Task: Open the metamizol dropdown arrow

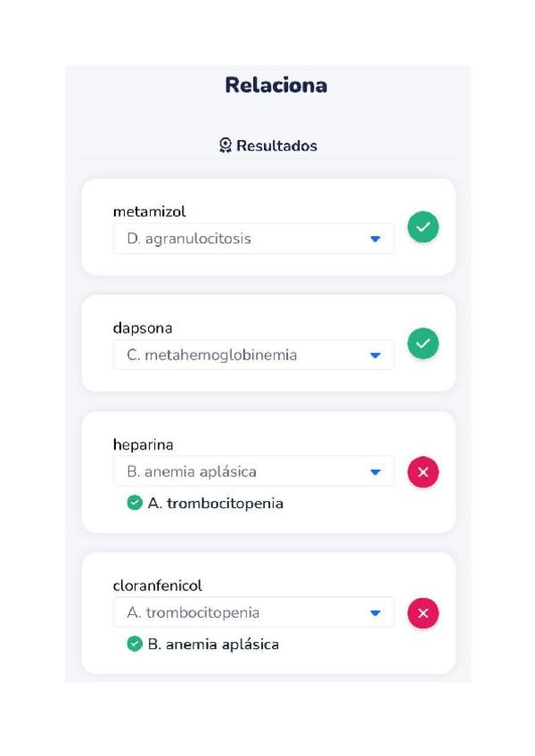Action: point(375,239)
